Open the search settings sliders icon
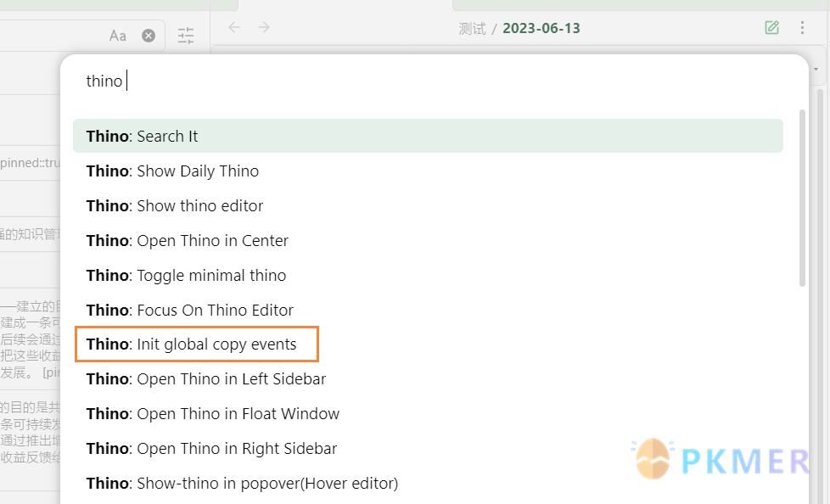This screenshot has width=830, height=504. 186,36
